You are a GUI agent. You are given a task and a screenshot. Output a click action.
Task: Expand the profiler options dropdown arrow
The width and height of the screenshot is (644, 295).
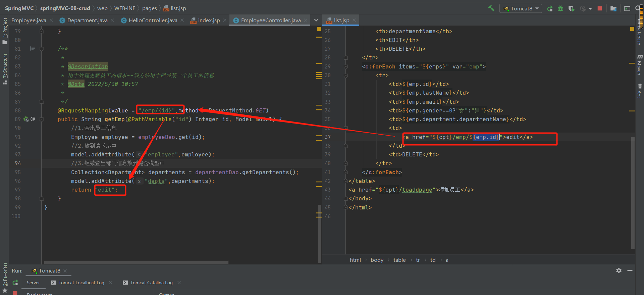coord(590,9)
